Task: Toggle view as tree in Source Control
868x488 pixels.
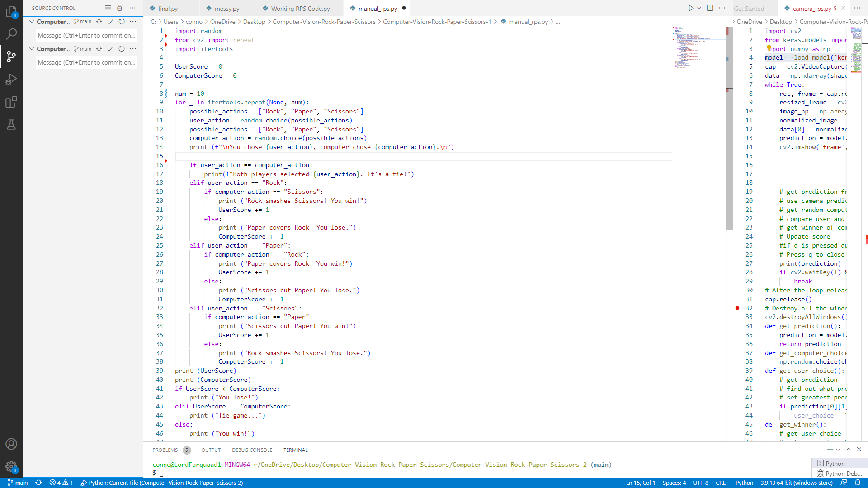Action: [x=108, y=8]
